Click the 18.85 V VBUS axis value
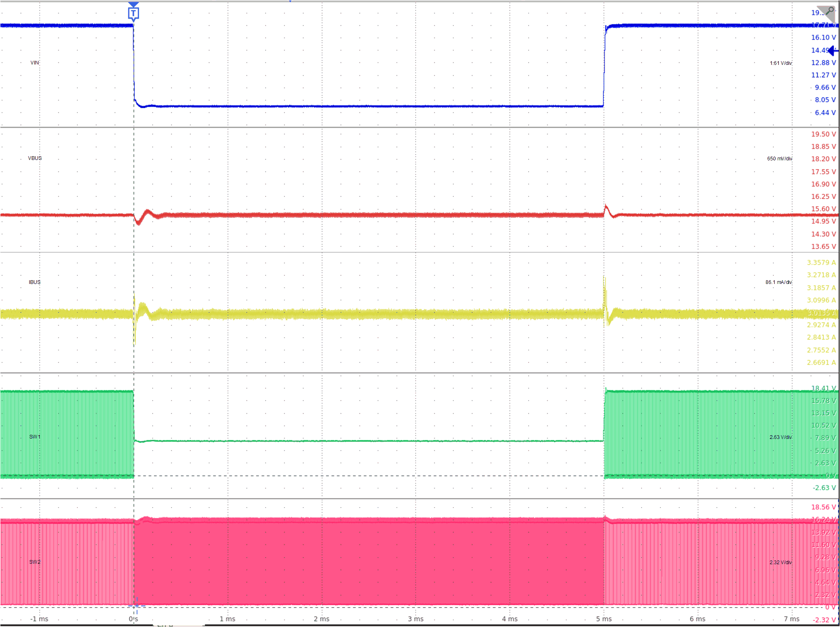The image size is (840, 627). 823,147
